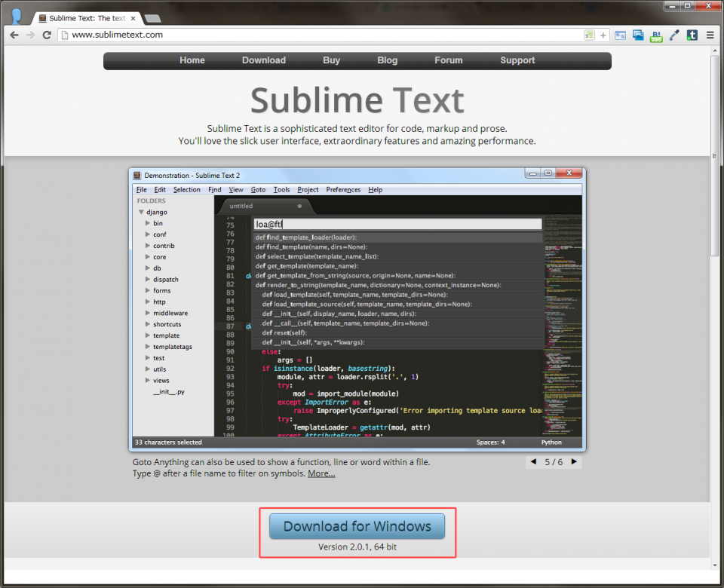The width and height of the screenshot is (724, 588).
Task: Open the Blog in the navigation bar
Action: [387, 60]
